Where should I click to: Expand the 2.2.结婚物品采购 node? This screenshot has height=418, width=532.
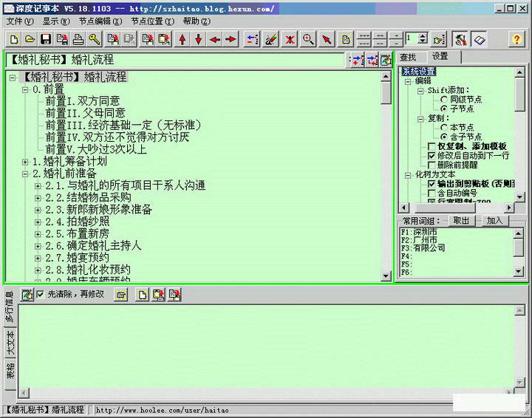coord(38,198)
